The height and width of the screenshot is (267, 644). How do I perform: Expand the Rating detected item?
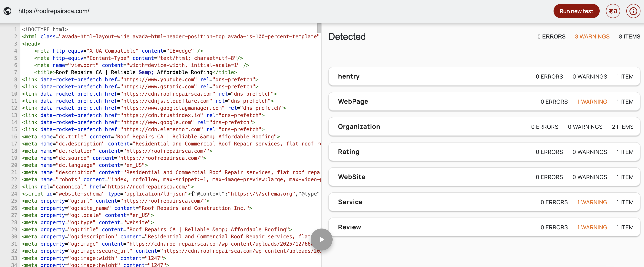click(349, 152)
